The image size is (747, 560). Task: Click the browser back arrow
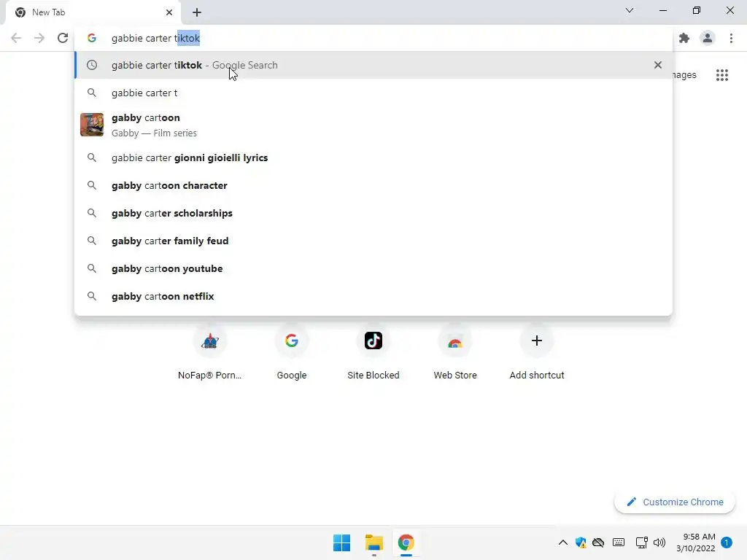tap(16, 38)
